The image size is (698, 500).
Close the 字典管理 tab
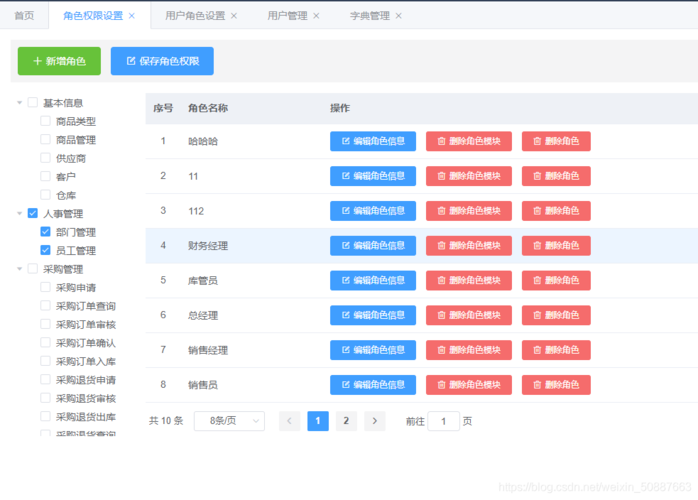point(399,16)
